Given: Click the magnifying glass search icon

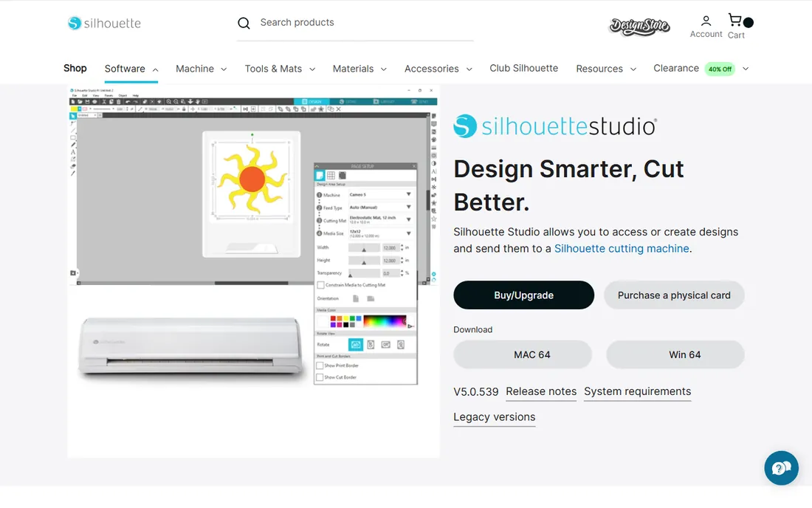Looking at the screenshot, I should (x=244, y=24).
